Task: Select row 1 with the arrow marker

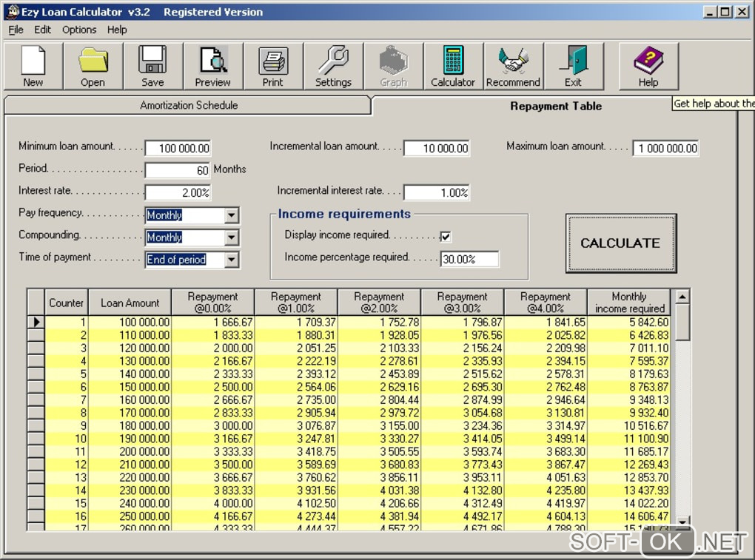Action: tap(36, 322)
